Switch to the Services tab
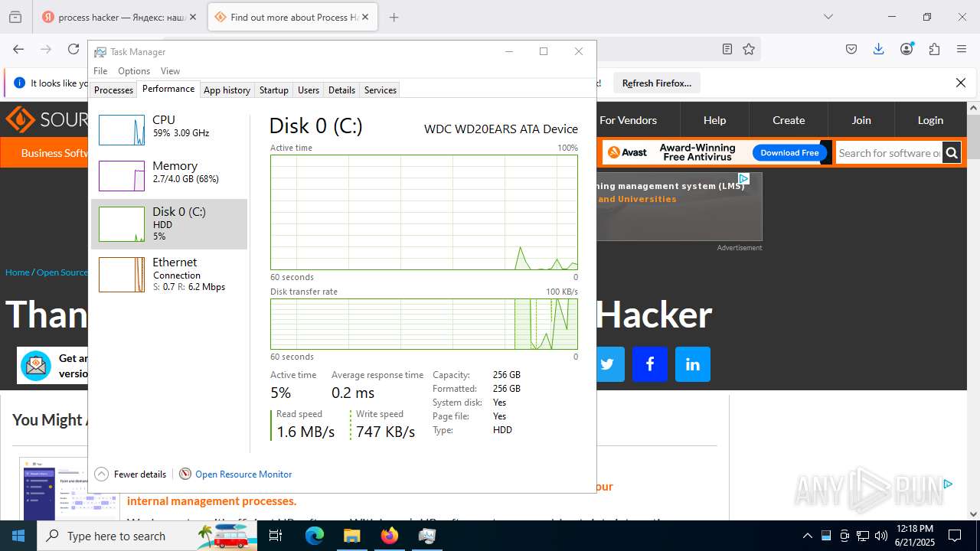The width and height of the screenshot is (980, 551). coord(381,90)
